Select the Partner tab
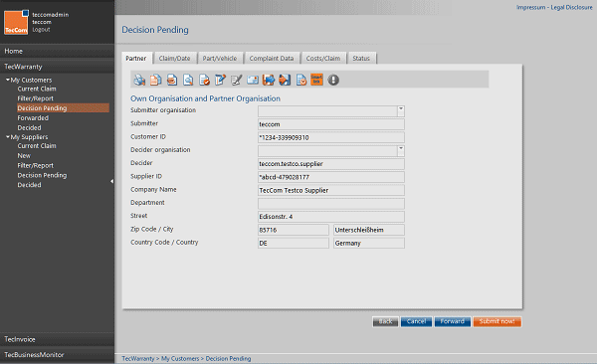 click(x=136, y=59)
